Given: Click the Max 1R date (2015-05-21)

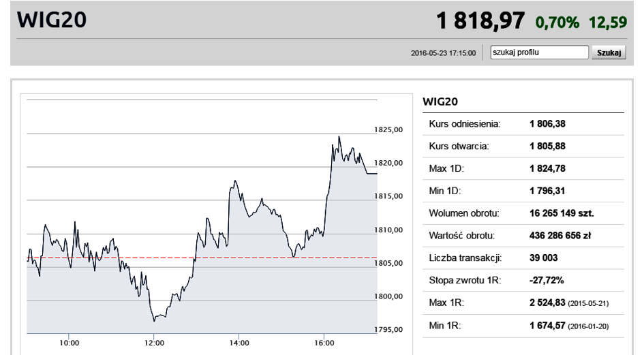Looking at the screenshot, I should [x=588, y=303].
